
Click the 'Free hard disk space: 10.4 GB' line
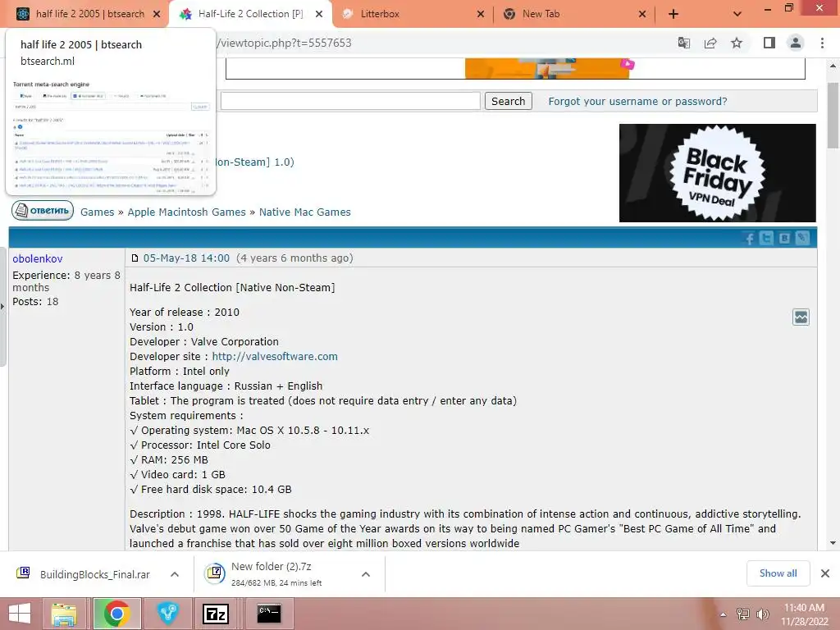click(211, 490)
